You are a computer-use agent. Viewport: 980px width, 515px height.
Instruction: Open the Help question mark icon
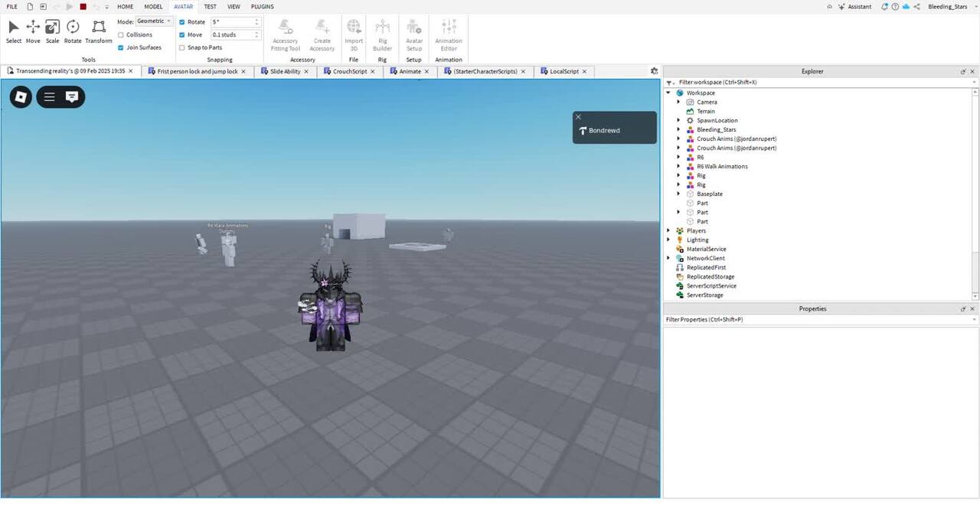click(x=895, y=7)
